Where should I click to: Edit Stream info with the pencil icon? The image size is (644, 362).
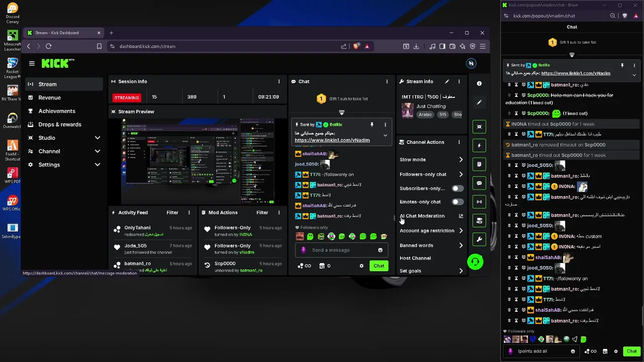click(x=447, y=81)
